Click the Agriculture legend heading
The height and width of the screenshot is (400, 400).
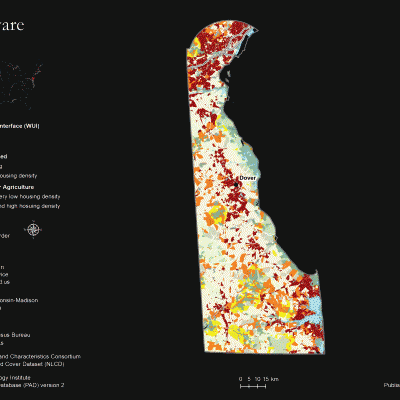click(x=17, y=187)
